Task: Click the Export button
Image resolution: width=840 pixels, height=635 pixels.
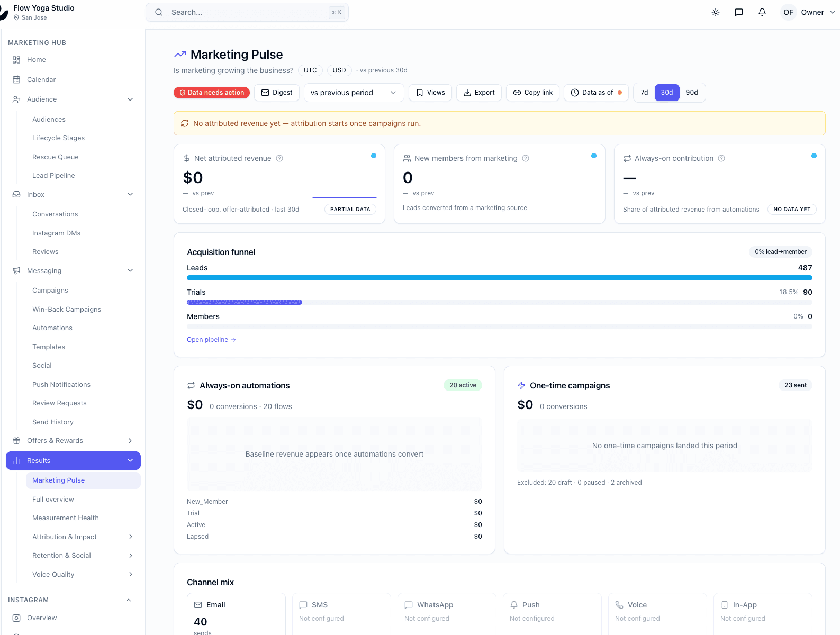Action: (x=479, y=93)
